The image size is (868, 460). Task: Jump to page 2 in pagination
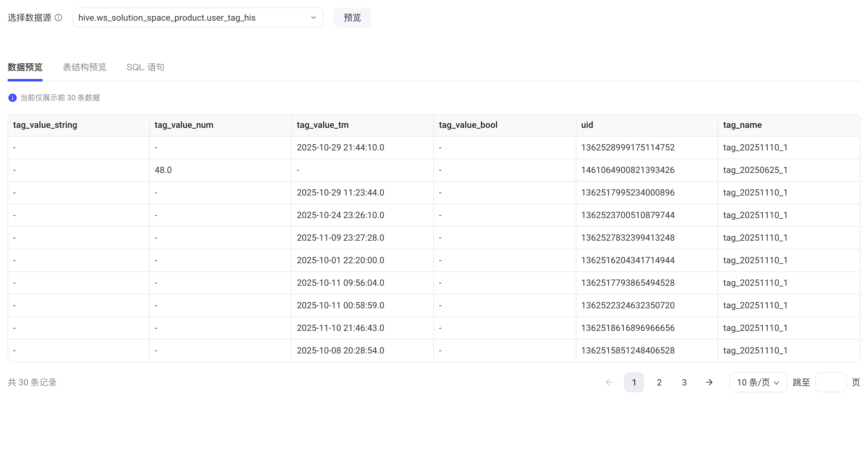tap(659, 382)
